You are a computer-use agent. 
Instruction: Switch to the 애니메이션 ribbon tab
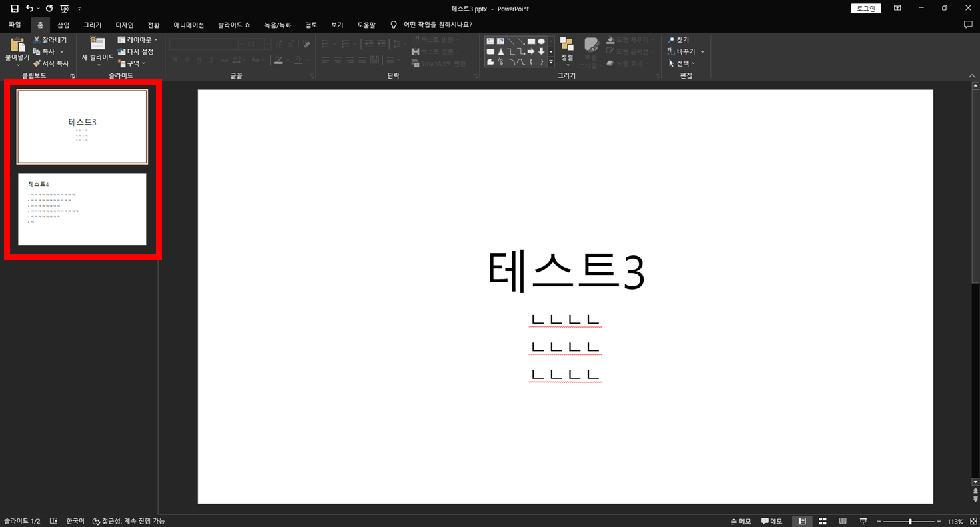189,25
